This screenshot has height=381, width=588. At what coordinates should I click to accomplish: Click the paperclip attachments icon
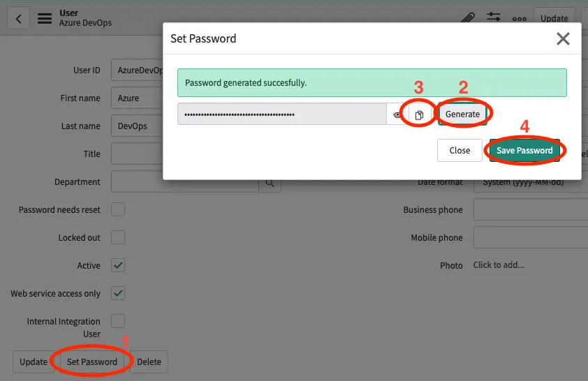(468, 18)
